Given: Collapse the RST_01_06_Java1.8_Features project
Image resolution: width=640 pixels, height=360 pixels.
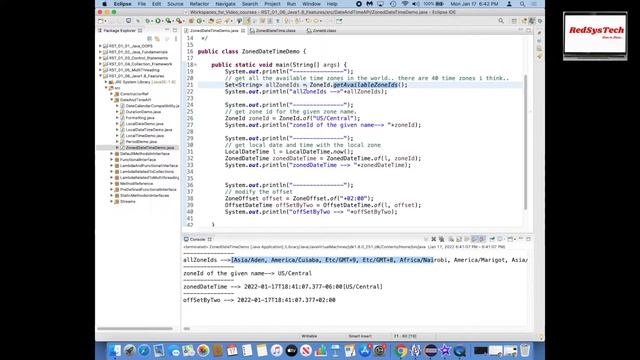Looking at the screenshot, I should (100, 76).
